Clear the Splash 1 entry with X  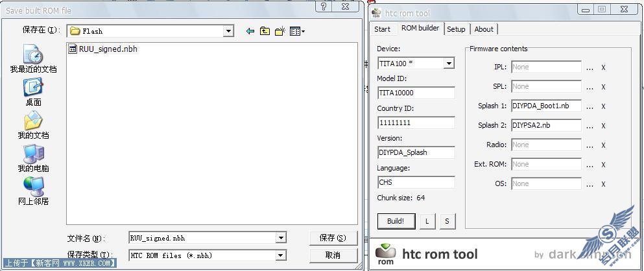click(603, 106)
